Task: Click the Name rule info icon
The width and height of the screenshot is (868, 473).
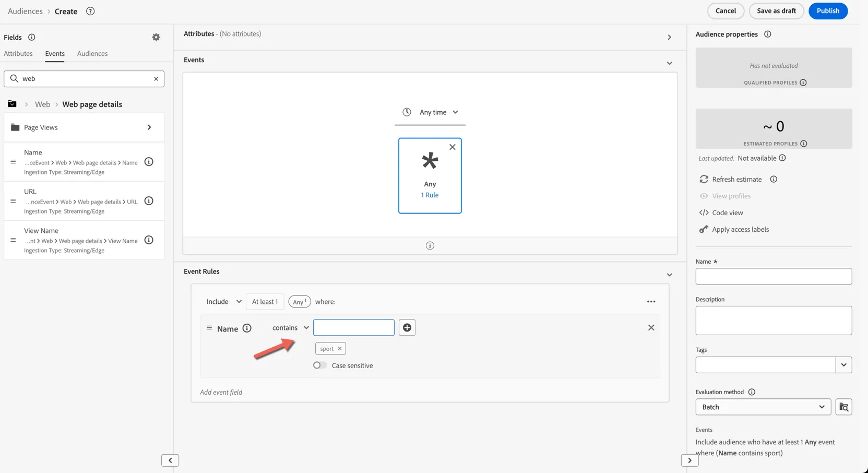Action: 247,328
